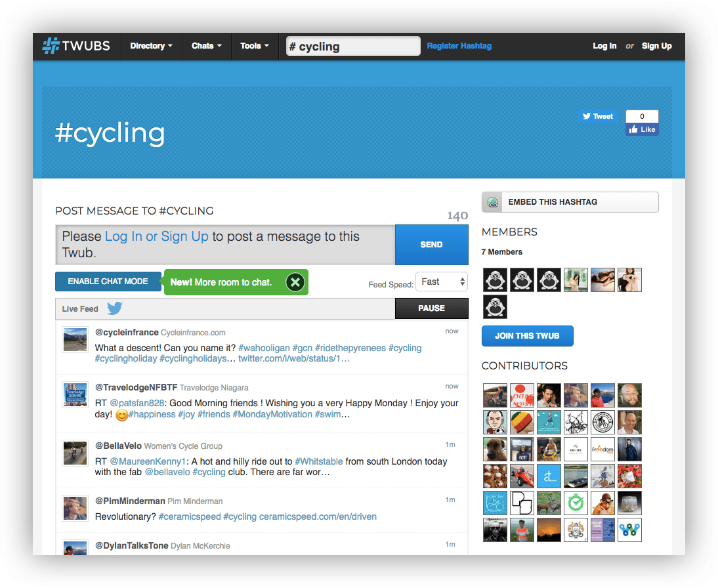Viewport: 718px width, 588px height.
Task: Click the hashtag search field
Action: 353,46
